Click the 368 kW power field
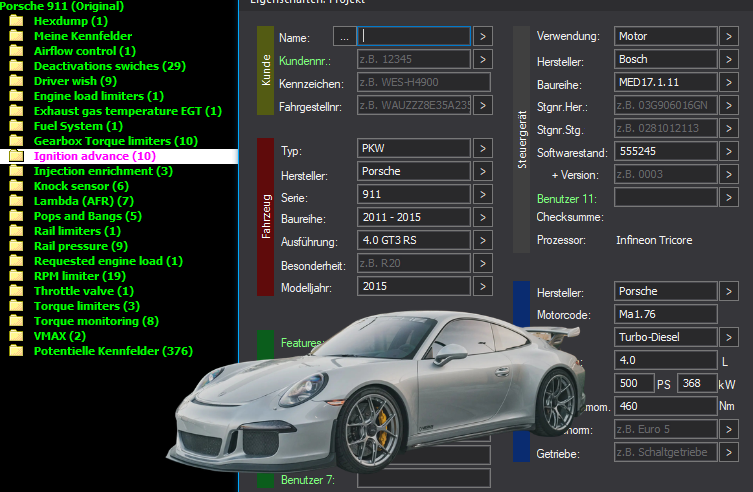The image size is (753, 492). (x=697, y=383)
